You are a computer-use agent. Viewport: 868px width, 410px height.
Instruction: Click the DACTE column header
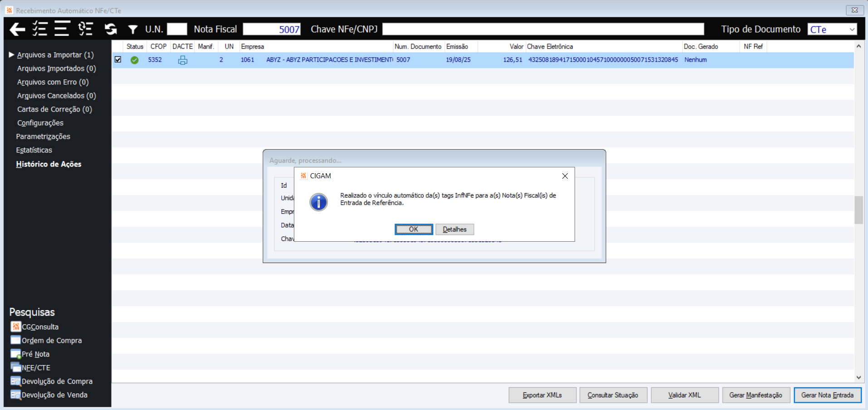tap(183, 46)
